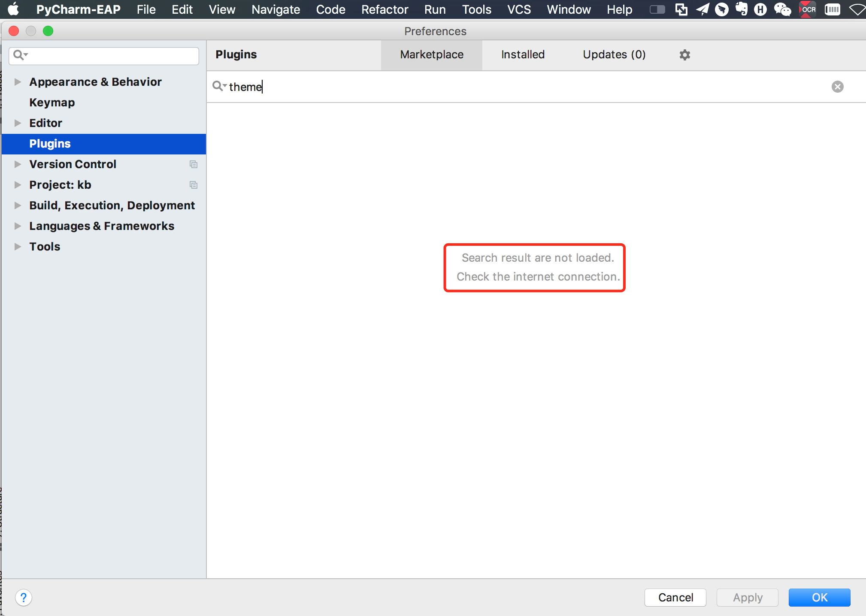Click the Cancel button
The height and width of the screenshot is (616, 866).
675,597
